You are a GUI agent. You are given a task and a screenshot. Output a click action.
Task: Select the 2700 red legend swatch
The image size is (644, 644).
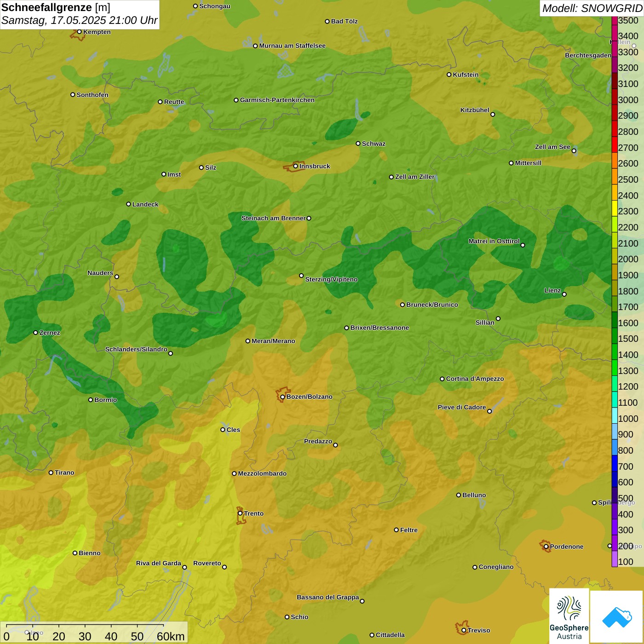click(615, 144)
